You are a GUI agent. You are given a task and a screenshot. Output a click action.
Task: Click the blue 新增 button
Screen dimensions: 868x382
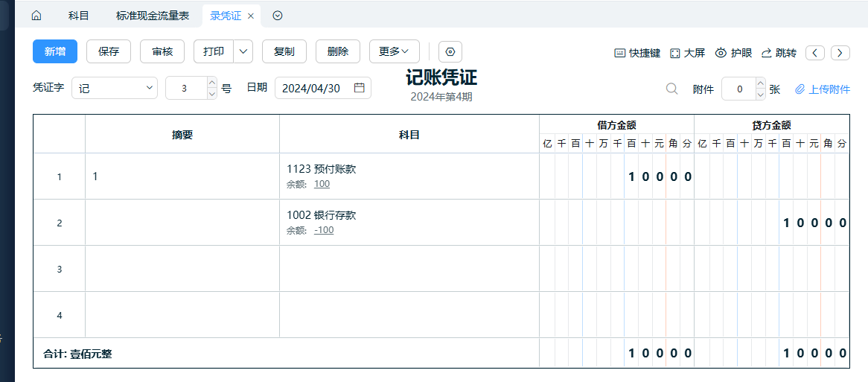click(x=55, y=51)
